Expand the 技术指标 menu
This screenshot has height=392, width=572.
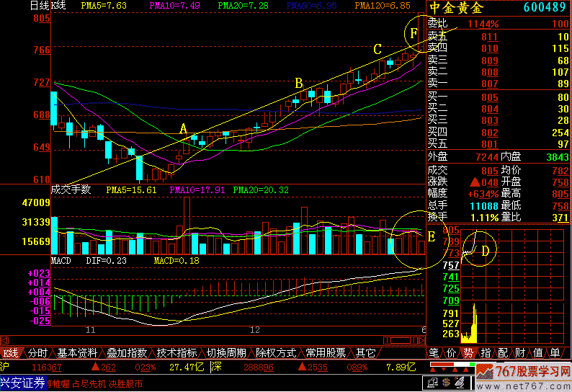click(x=176, y=353)
